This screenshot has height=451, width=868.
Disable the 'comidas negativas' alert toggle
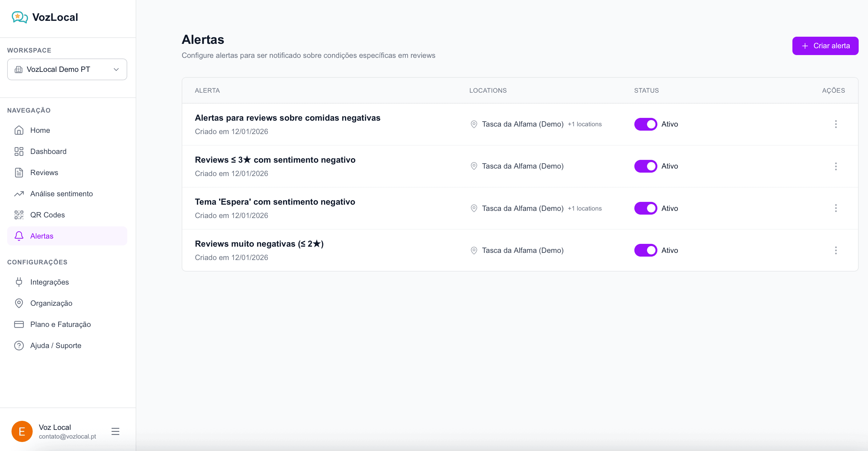pos(645,124)
